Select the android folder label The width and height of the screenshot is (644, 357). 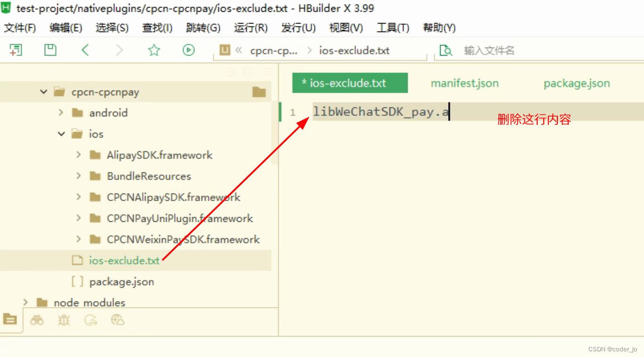(108, 113)
